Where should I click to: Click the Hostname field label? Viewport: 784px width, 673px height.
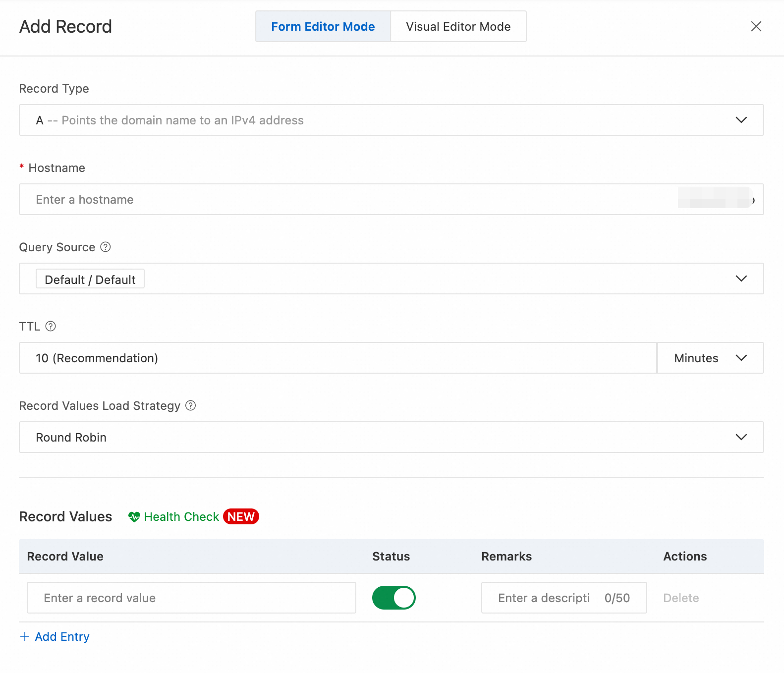tap(56, 168)
